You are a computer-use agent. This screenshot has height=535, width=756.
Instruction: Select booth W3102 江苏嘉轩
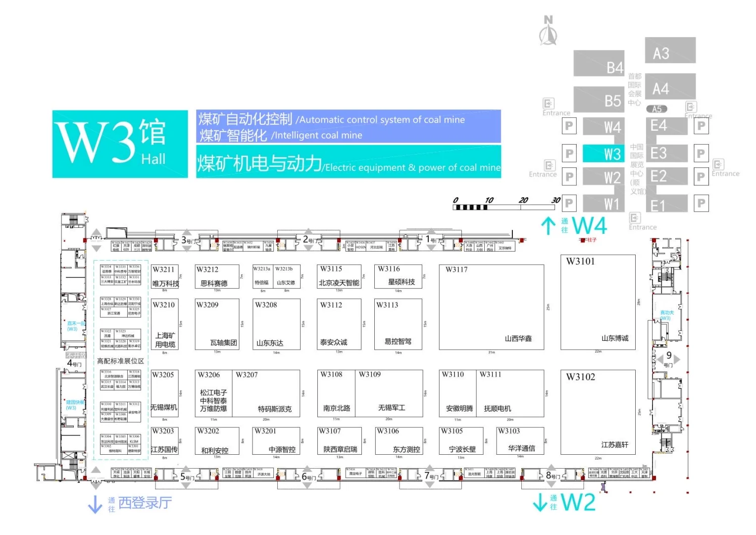coord(597,411)
